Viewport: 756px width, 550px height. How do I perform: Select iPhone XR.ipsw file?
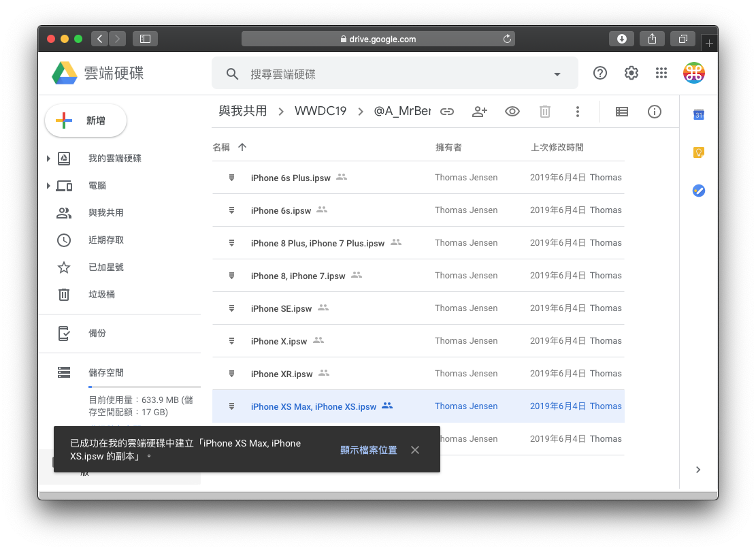(418, 374)
